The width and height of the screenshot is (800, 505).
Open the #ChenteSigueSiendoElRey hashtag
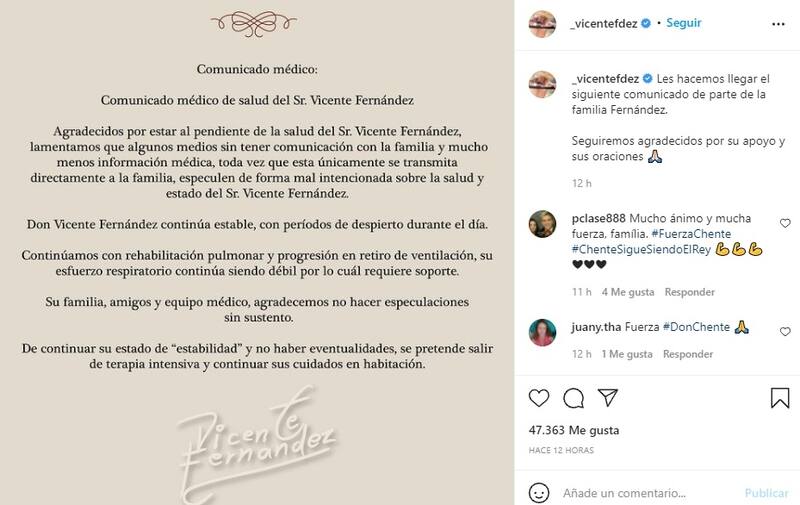641,249
